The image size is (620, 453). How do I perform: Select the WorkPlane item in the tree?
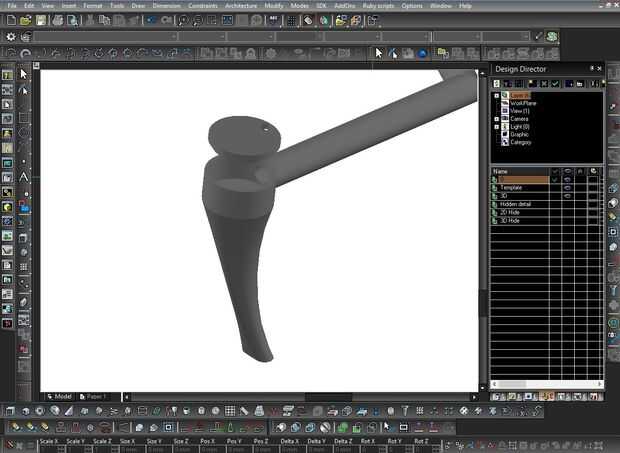[523, 103]
